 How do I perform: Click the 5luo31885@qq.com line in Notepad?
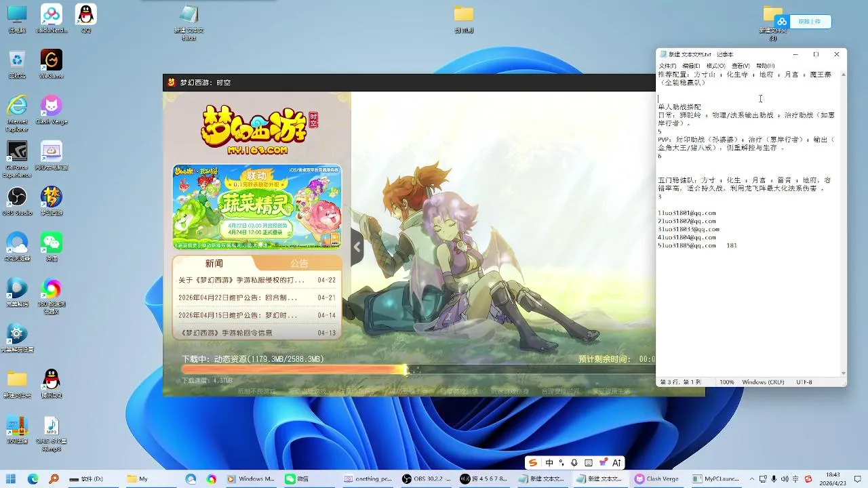[687, 245]
